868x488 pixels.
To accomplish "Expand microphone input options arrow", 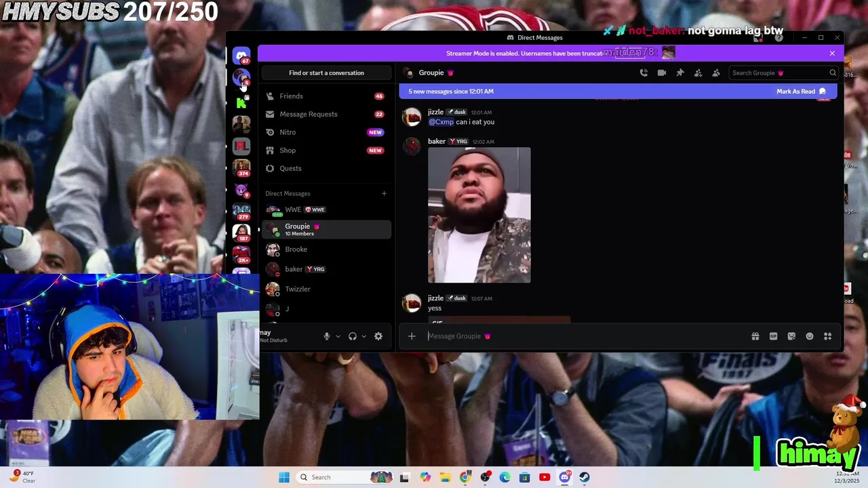I will pos(338,336).
